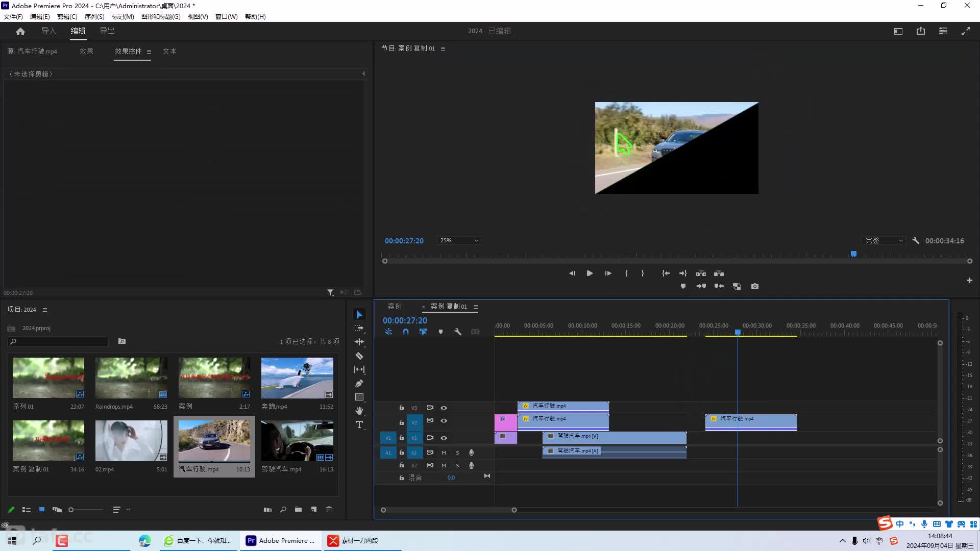980x551 pixels.
Task: Switch to the 案例 timeline tab
Action: click(395, 306)
